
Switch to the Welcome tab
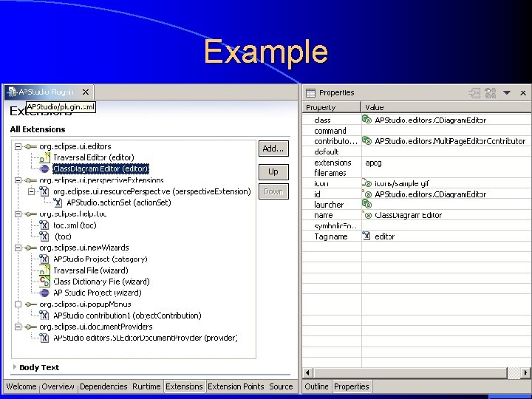tap(21, 386)
